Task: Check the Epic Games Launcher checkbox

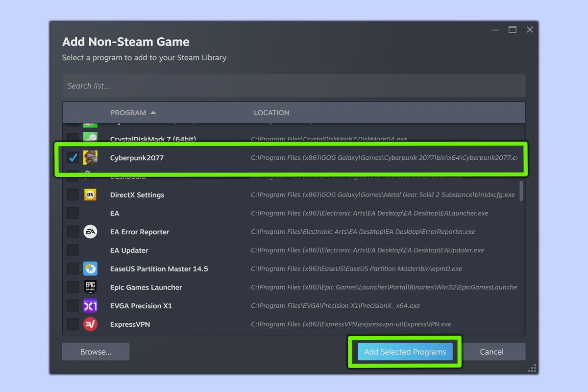Action: [73, 287]
